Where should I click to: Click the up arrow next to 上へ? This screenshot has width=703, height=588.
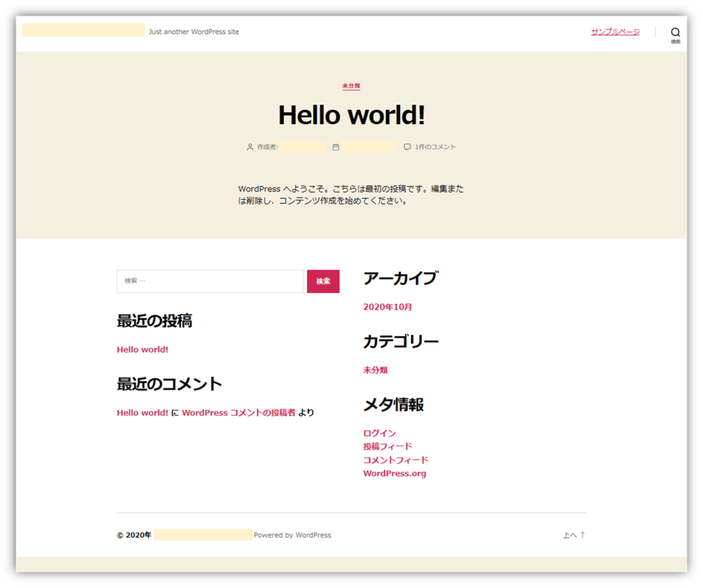pos(582,535)
